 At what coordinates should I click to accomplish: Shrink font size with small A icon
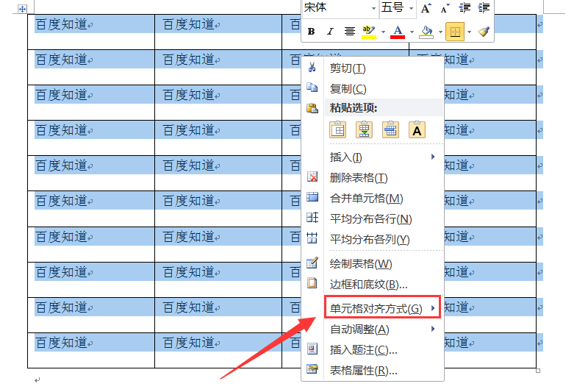click(445, 8)
